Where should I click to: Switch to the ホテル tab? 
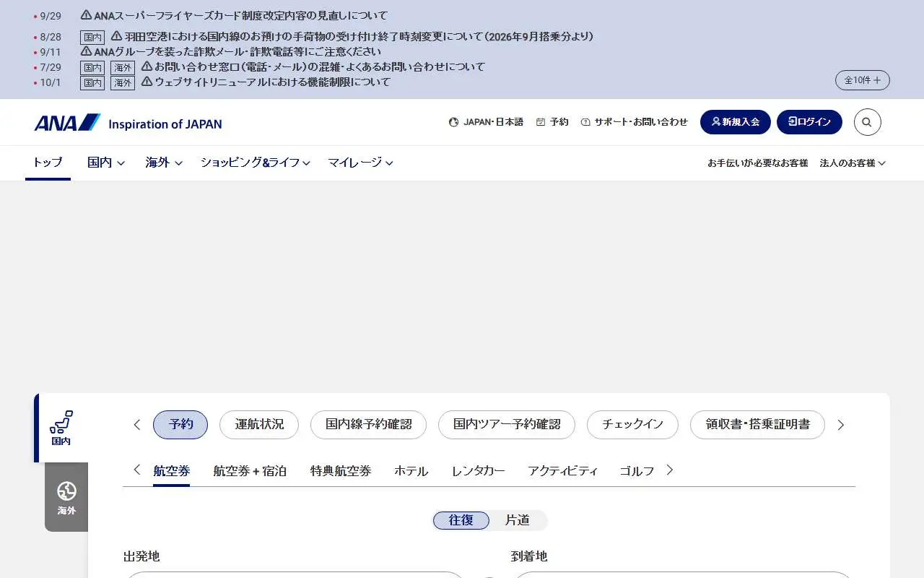pos(411,471)
